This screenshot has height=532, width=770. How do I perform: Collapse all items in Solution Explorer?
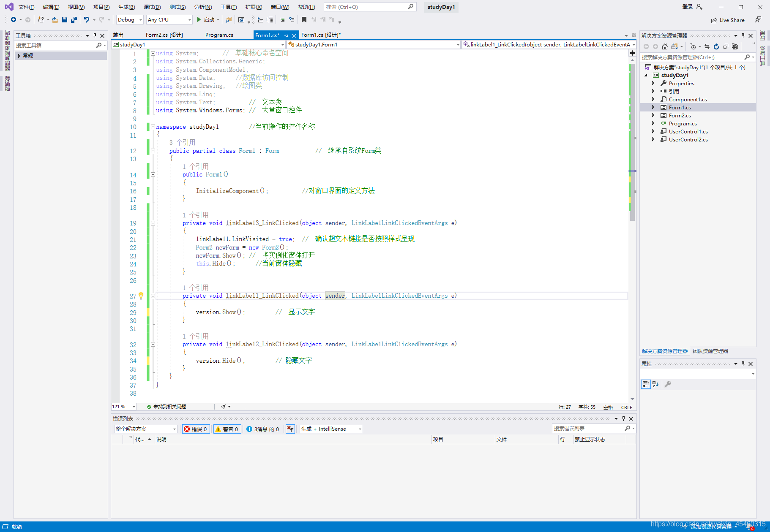coord(726,46)
